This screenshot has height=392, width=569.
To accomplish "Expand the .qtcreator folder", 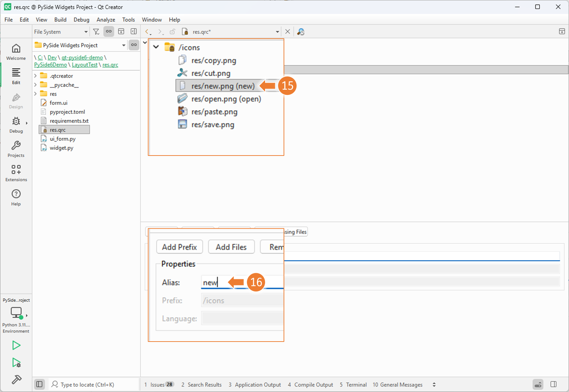I will point(35,76).
